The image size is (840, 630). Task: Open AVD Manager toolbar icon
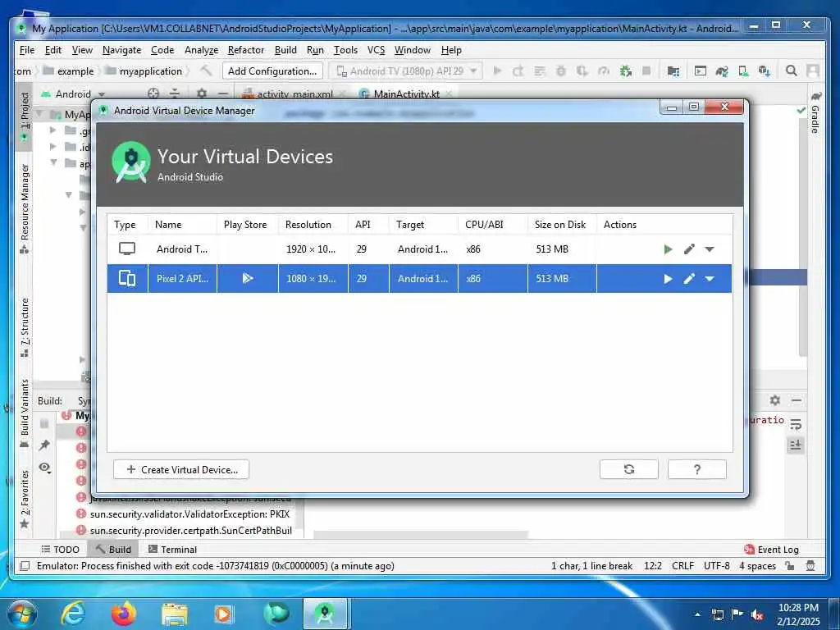[x=743, y=71]
